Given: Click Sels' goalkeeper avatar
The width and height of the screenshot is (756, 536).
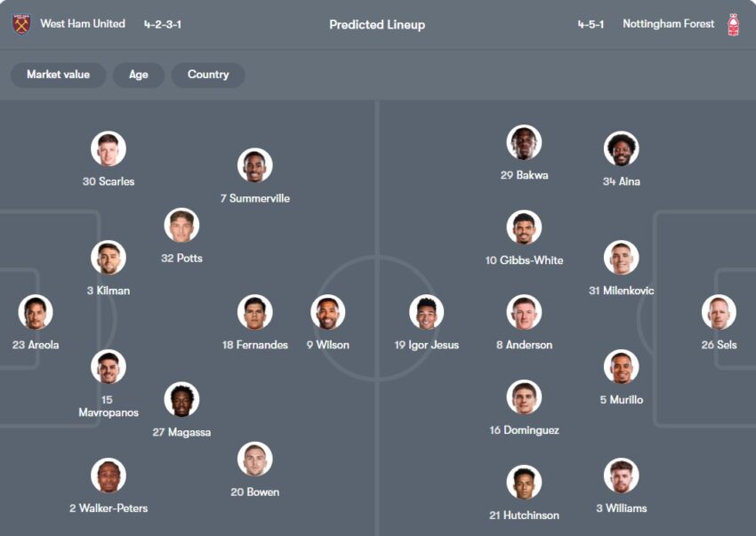Looking at the screenshot, I should pyautogui.click(x=719, y=313).
